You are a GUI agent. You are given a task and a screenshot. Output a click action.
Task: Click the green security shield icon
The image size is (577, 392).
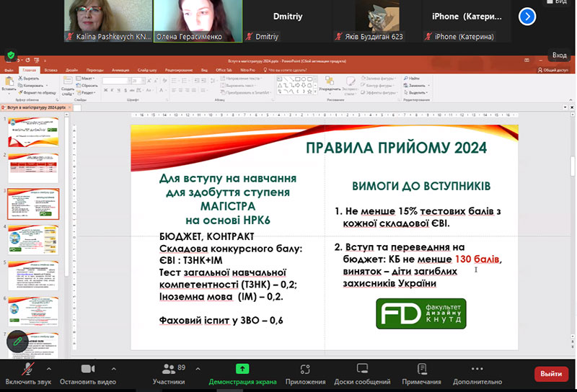click(x=11, y=55)
